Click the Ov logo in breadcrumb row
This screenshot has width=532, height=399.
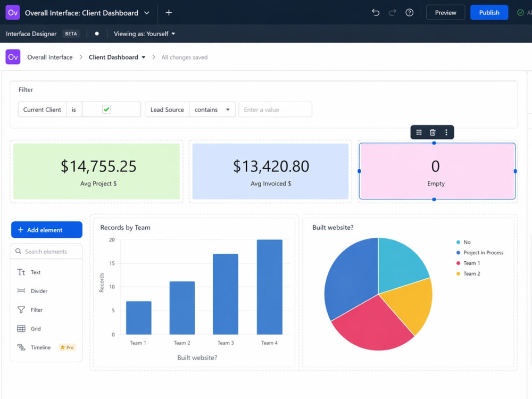(13, 57)
